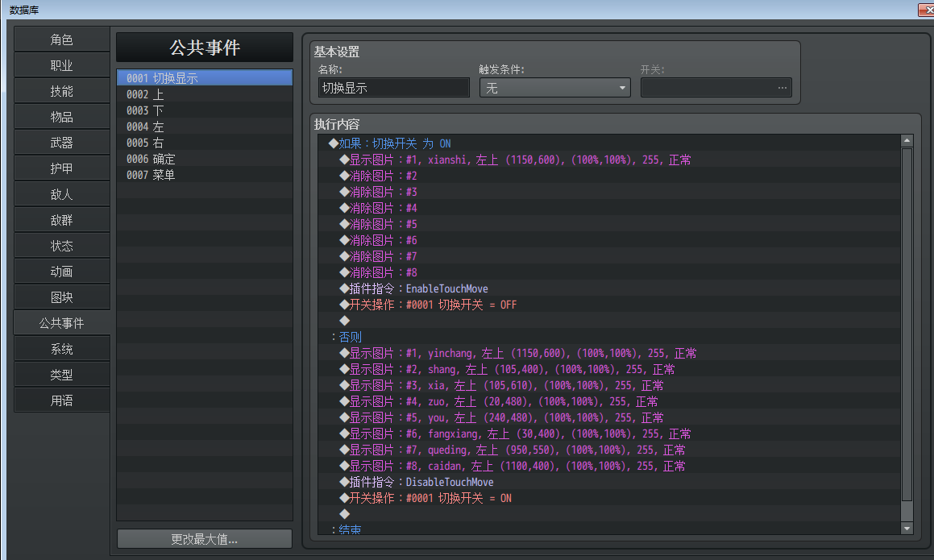Select the 显示图片 #6 fangxiang command line
Viewport: 934px width, 560px height.
[609, 433]
